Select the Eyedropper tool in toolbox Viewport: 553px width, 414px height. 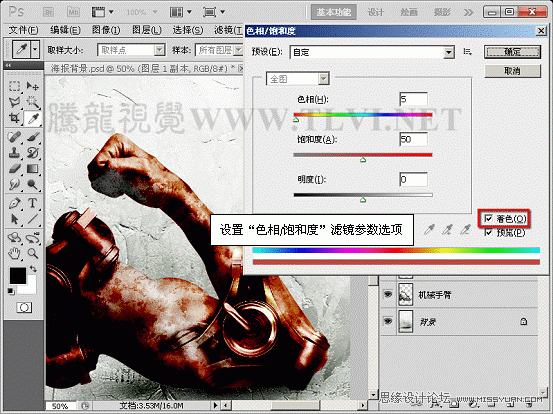coord(33,119)
